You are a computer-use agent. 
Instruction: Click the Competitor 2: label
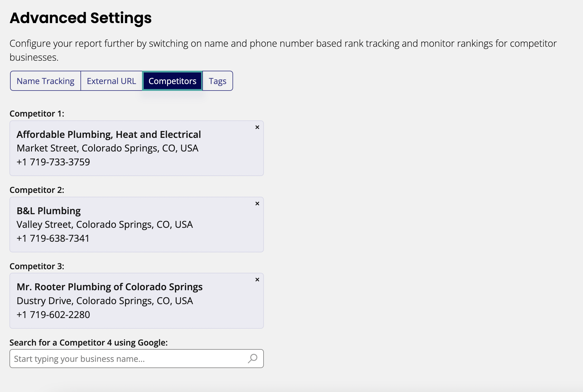pyautogui.click(x=37, y=190)
